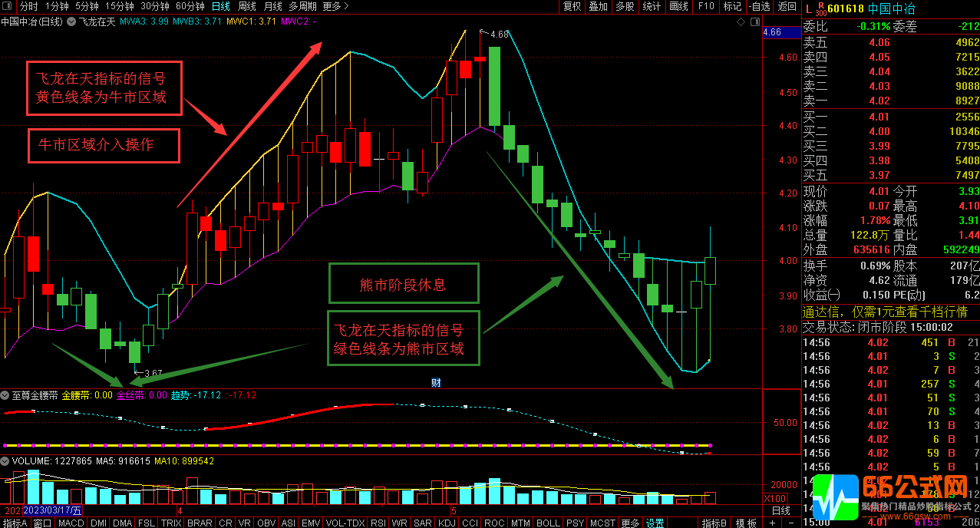Image resolution: width=980 pixels, height=528 pixels.
Task: Choose the ROC indicator
Action: pyautogui.click(x=494, y=523)
